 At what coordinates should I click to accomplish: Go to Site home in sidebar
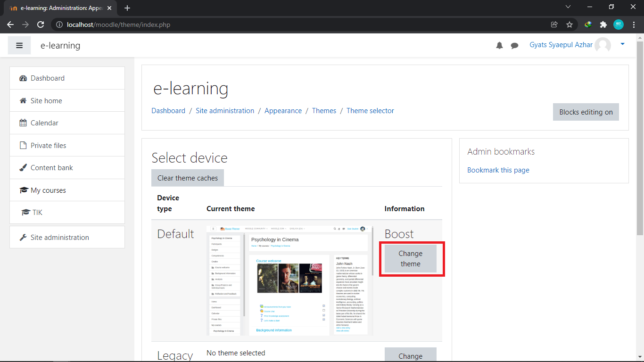[x=46, y=101]
